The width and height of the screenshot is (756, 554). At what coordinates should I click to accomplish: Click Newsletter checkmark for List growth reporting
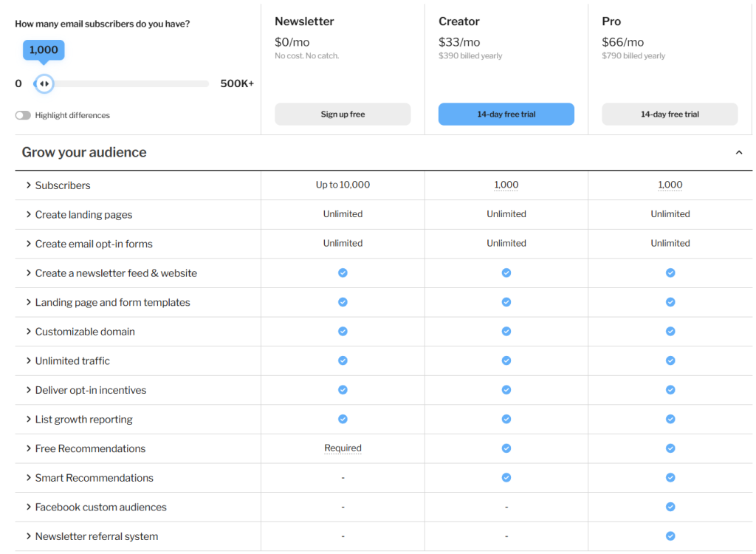(x=343, y=419)
